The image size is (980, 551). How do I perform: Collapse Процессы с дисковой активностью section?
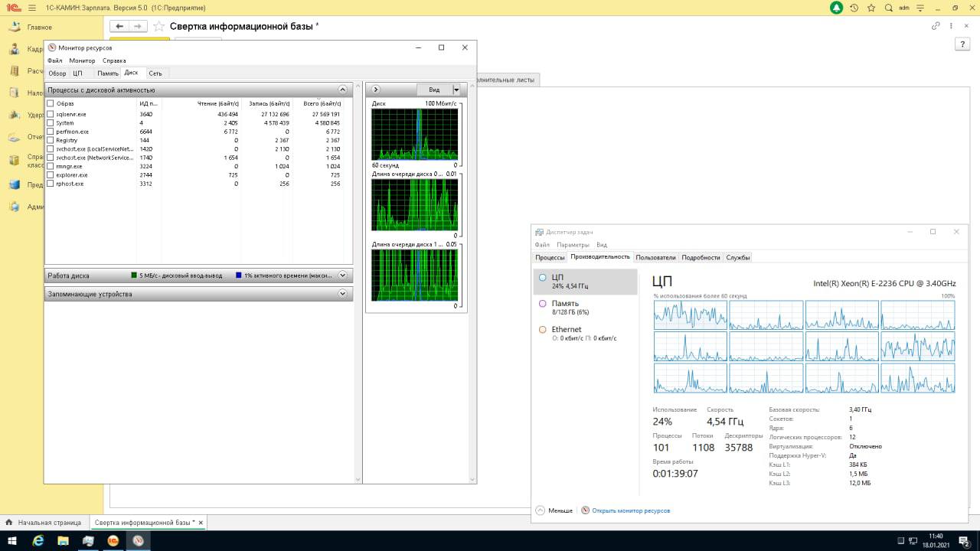pyautogui.click(x=343, y=90)
